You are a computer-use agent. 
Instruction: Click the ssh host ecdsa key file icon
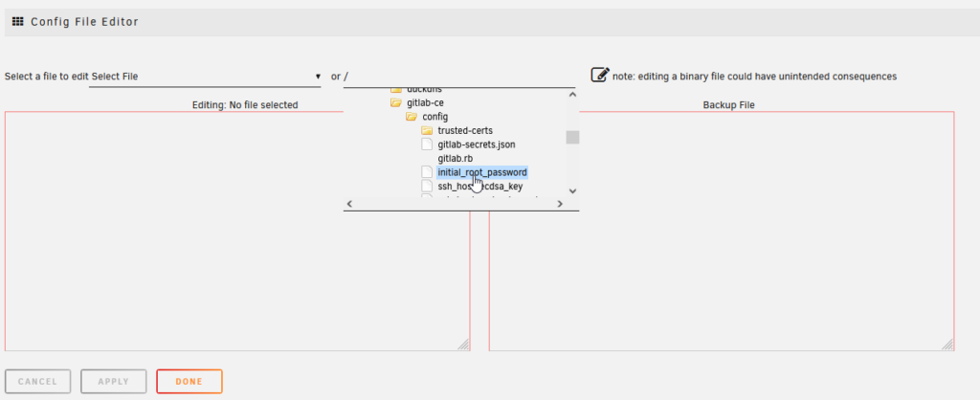(428, 187)
